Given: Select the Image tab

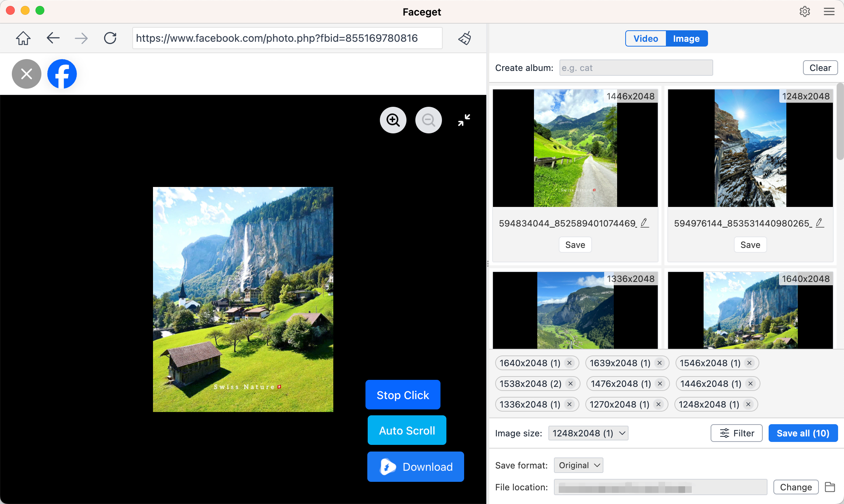Looking at the screenshot, I should [686, 38].
